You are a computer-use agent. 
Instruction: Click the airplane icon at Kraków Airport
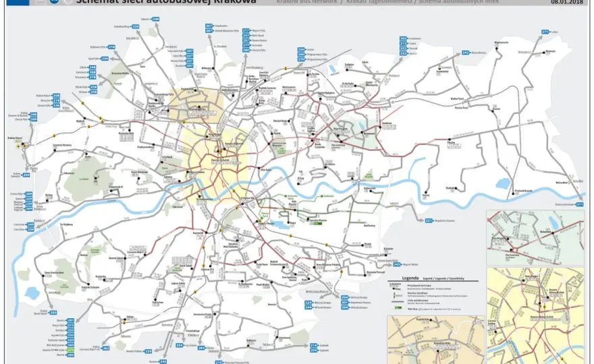18,146
